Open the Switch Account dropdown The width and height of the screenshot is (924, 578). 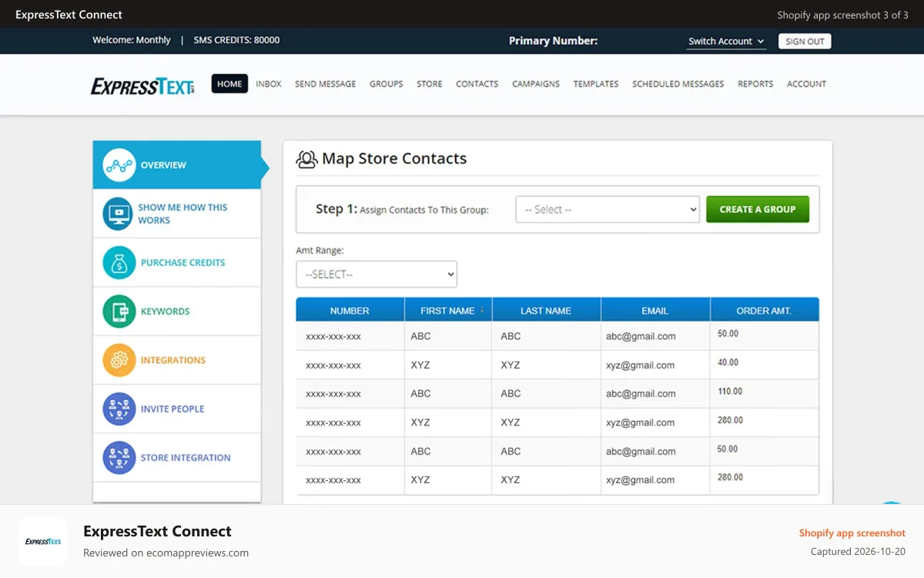(726, 42)
